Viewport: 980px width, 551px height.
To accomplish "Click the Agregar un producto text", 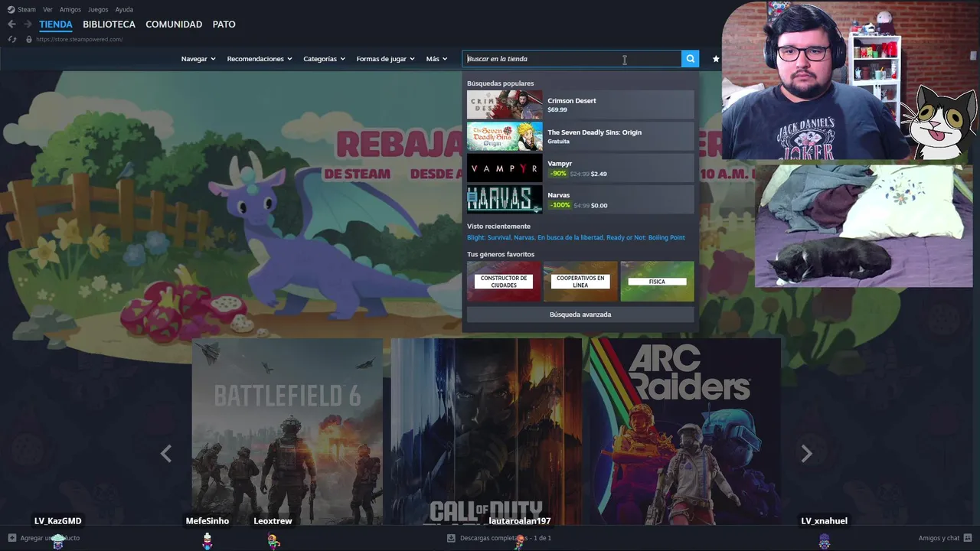I will [x=50, y=538].
